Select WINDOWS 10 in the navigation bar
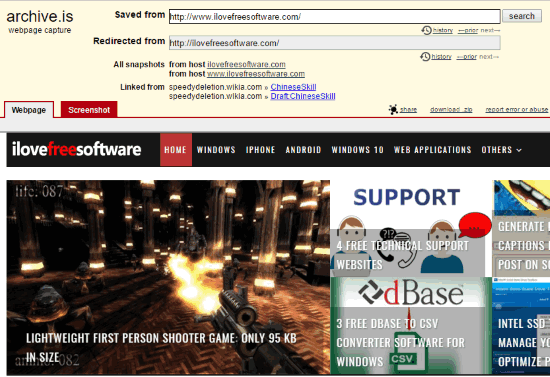550x377 pixels. [357, 150]
